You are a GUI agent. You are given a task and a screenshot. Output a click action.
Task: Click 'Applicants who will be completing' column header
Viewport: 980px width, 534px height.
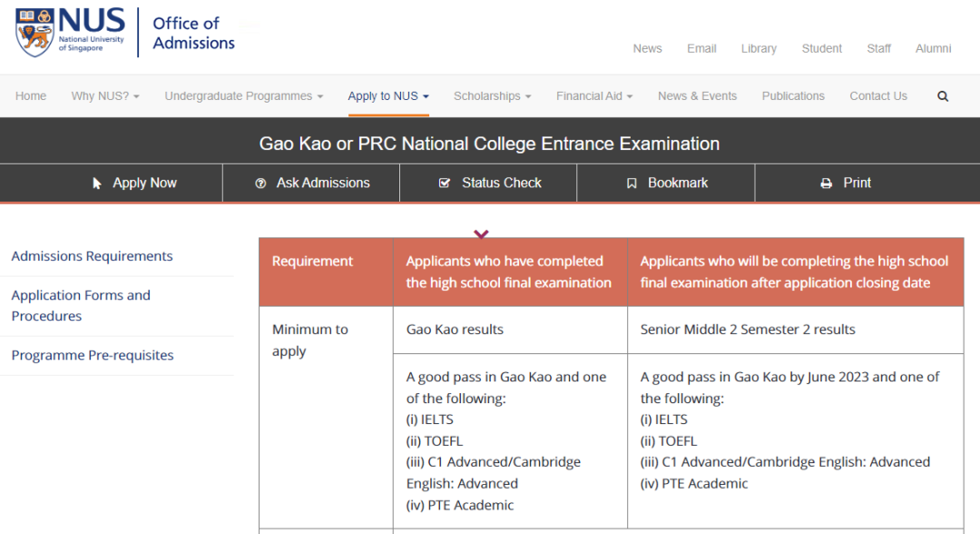pos(794,272)
